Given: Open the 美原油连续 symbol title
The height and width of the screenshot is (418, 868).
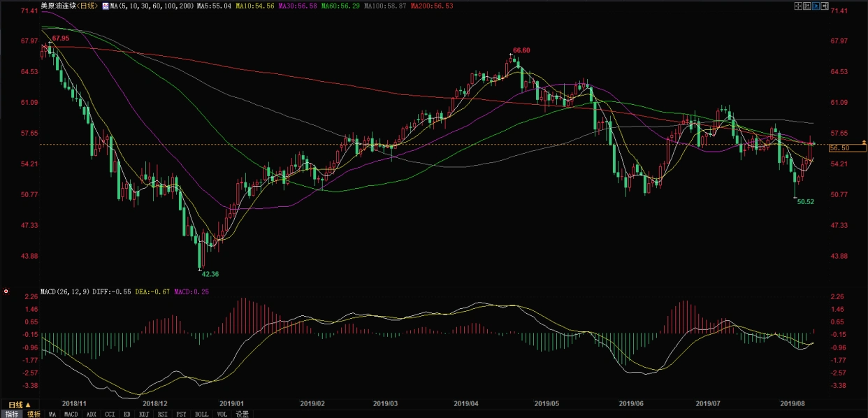Looking at the screenshot, I should click(x=59, y=6).
